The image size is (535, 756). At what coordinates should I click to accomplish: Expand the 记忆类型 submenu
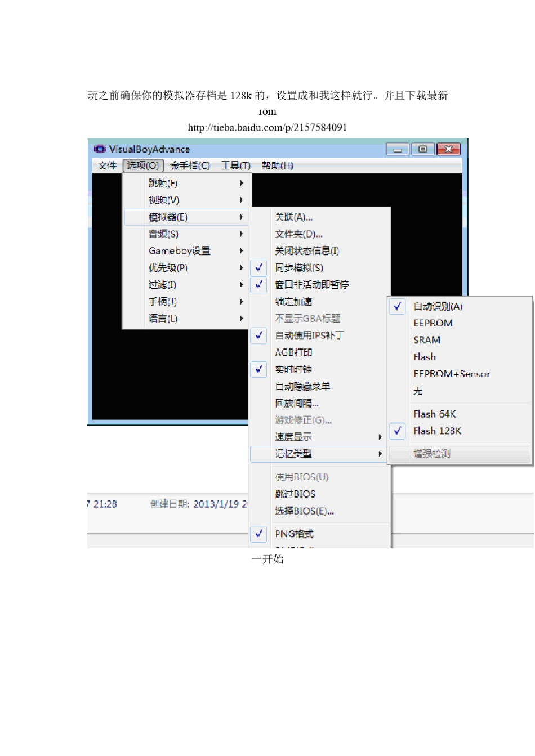pyautogui.click(x=319, y=454)
